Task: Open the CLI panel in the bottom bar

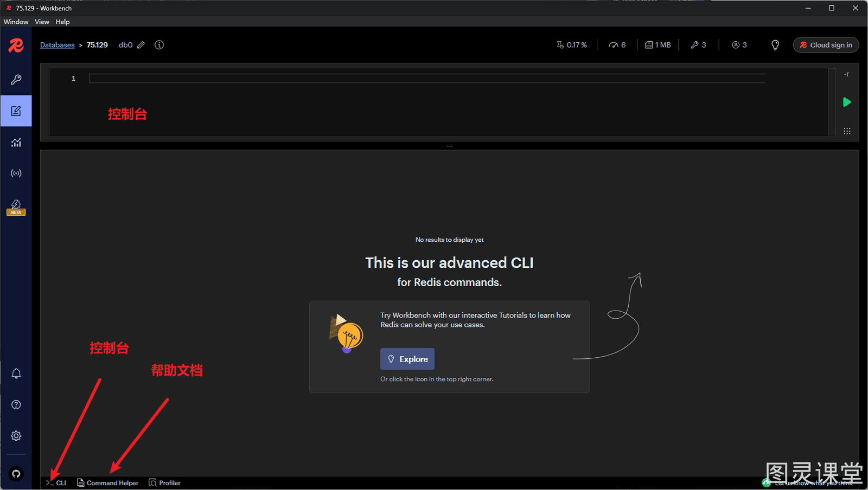Action: [x=56, y=483]
